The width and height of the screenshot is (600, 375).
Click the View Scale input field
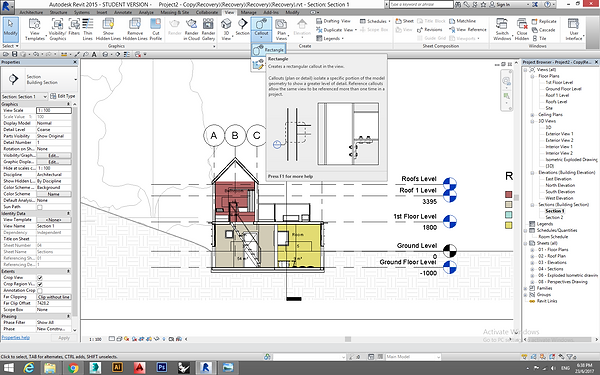point(54,110)
